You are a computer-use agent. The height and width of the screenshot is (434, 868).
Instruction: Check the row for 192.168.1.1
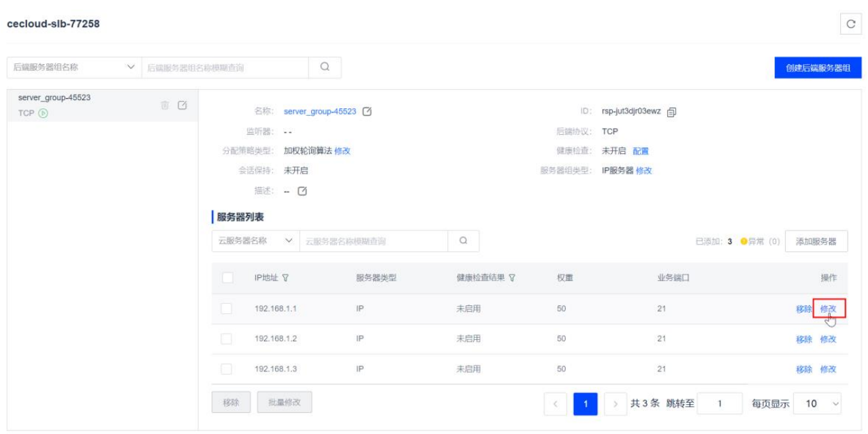point(227,309)
